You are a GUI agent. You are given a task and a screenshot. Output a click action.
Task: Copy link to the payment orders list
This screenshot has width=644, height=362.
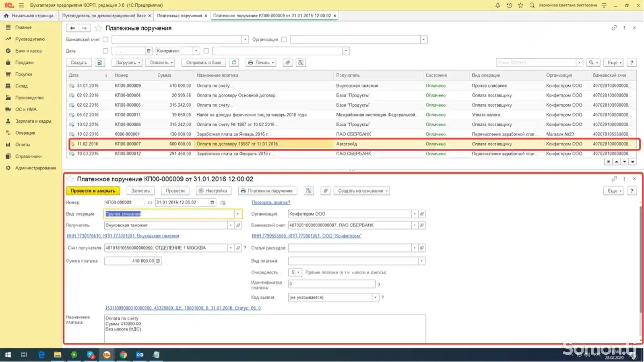coord(614,28)
